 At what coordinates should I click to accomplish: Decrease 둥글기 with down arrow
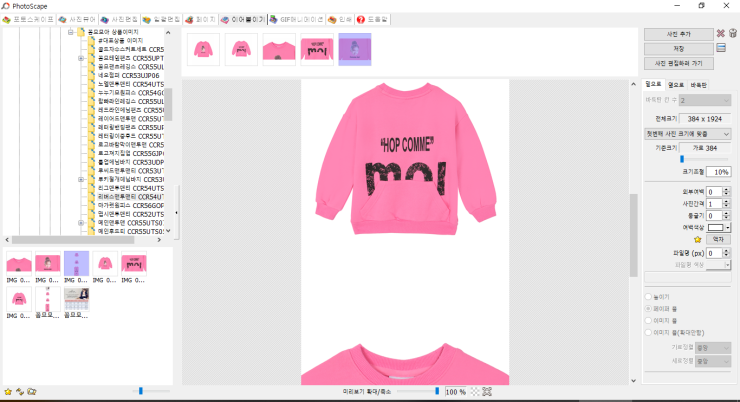pos(726,218)
